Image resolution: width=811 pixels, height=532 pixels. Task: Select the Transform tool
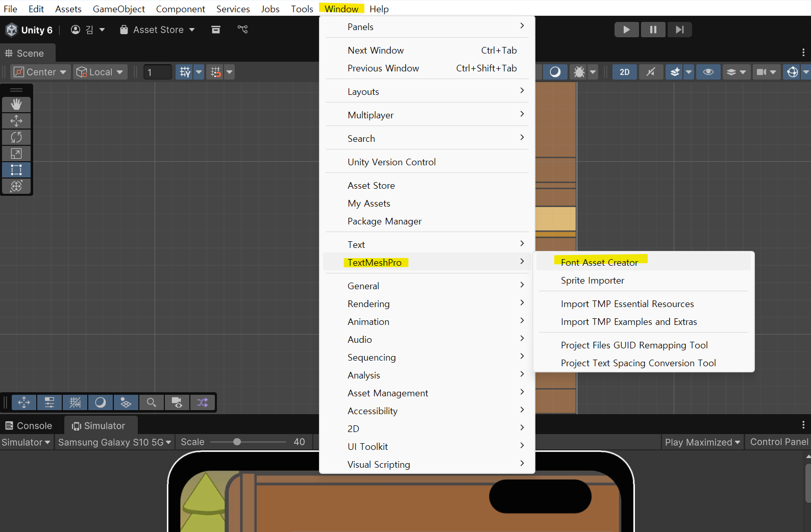(x=16, y=186)
